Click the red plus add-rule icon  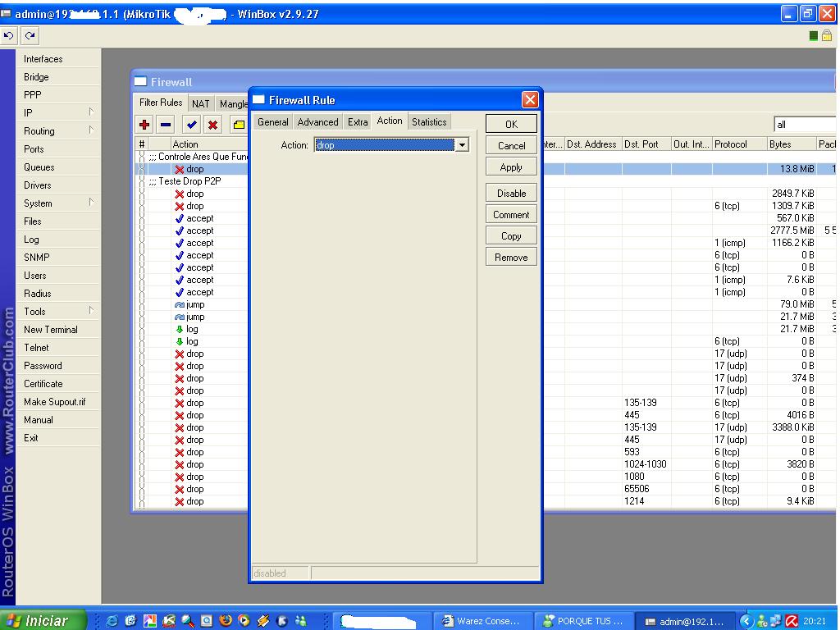click(x=144, y=125)
